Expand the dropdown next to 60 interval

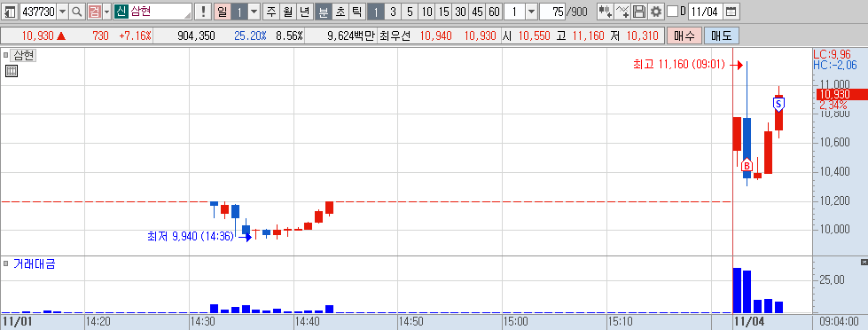click(531, 12)
